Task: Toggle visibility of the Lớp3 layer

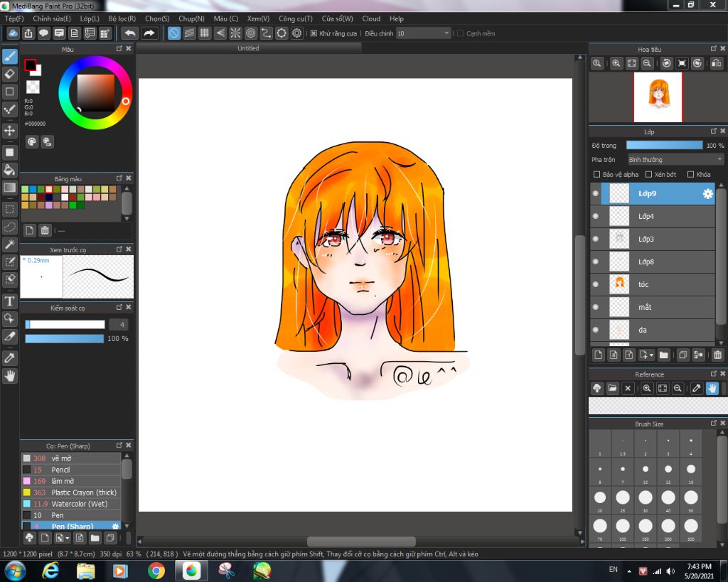Action: point(596,239)
